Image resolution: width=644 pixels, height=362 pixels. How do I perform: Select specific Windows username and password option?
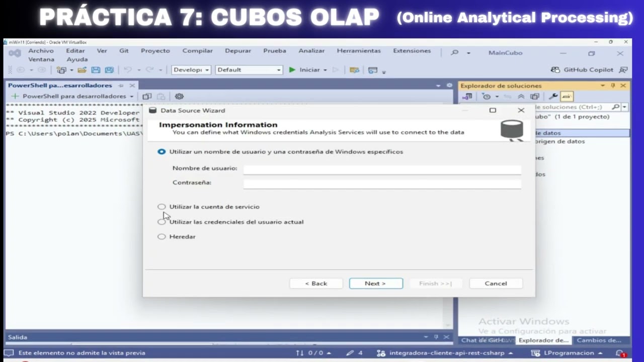(162, 151)
